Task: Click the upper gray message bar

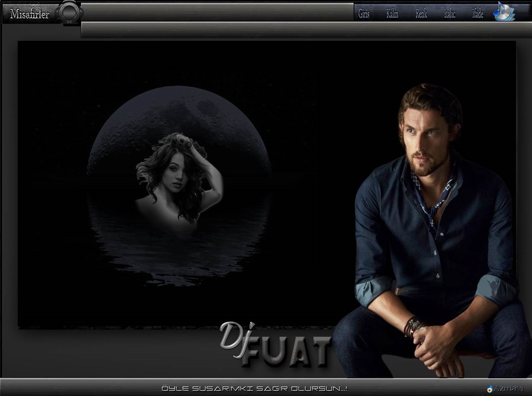Action: (x=217, y=12)
